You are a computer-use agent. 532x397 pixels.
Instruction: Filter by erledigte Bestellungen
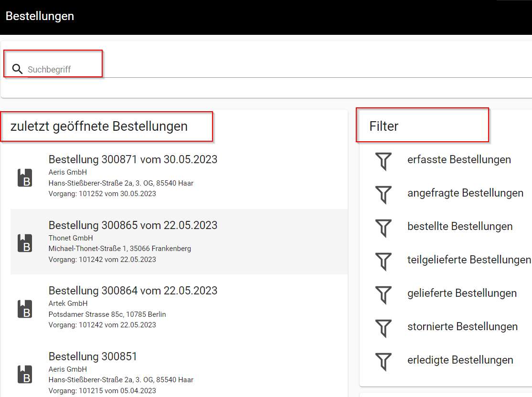click(x=460, y=360)
